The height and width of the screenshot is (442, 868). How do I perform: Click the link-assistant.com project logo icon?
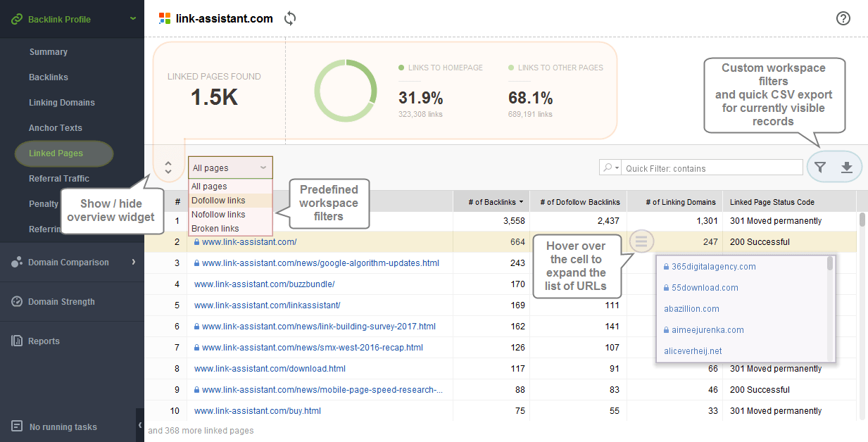pyautogui.click(x=165, y=18)
